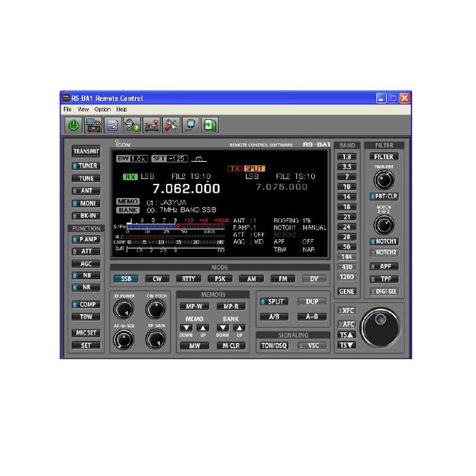Click the GENE general coverage button
Image resolution: width=476 pixels, height=476 pixels.
tap(347, 292)
